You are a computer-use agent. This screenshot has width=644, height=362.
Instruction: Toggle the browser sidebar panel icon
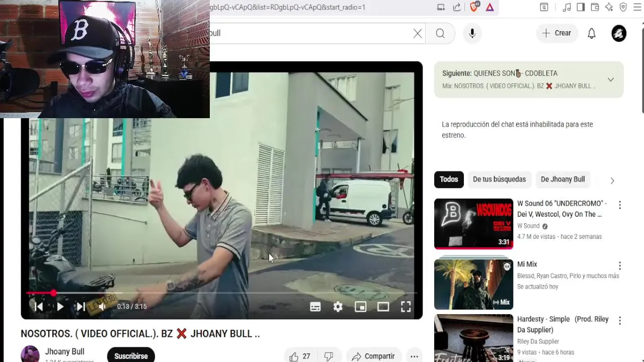(581, 7)
